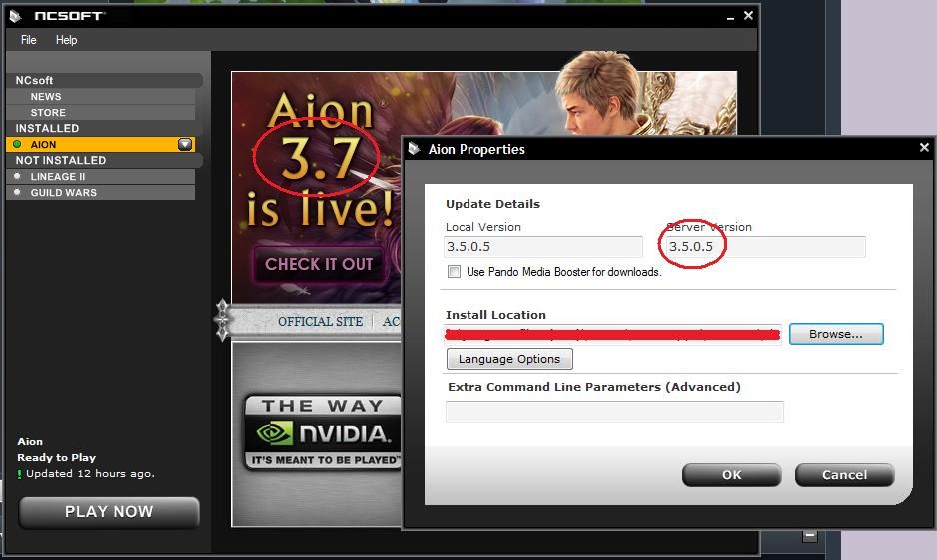
Task: Open Language Options
Action: [x=509, y=359]
